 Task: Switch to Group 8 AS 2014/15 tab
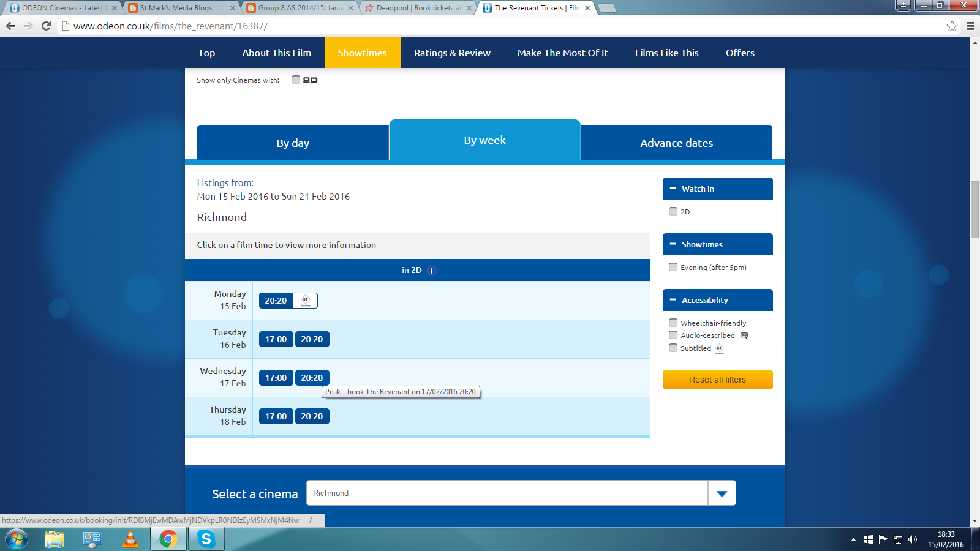(299, 8)
